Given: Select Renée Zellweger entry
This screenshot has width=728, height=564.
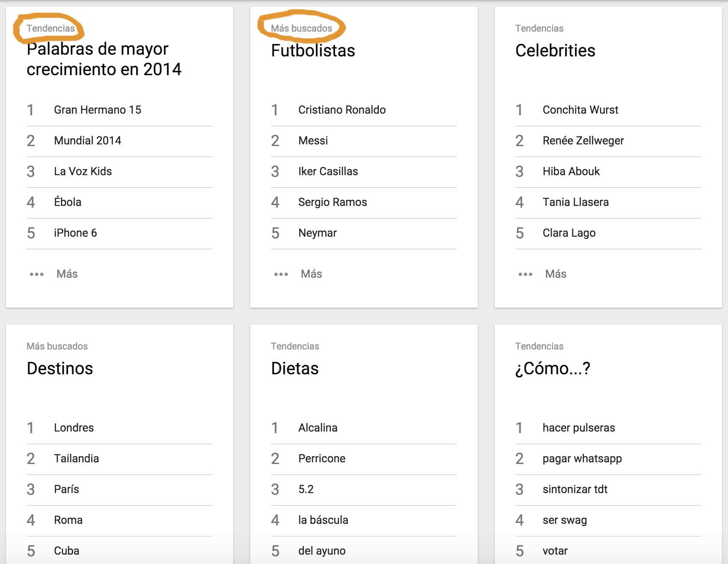Looking at the screenshot, I should tap(583, 141).
